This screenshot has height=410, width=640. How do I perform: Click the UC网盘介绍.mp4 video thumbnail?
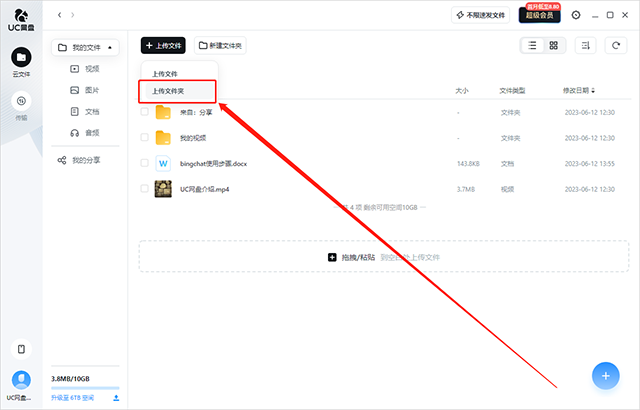click(163, 189)
